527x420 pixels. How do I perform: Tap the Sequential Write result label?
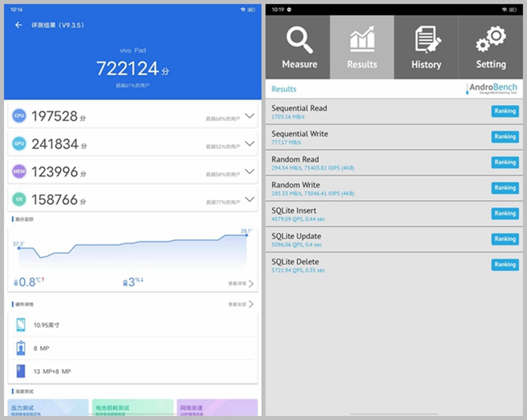(300, 134)
